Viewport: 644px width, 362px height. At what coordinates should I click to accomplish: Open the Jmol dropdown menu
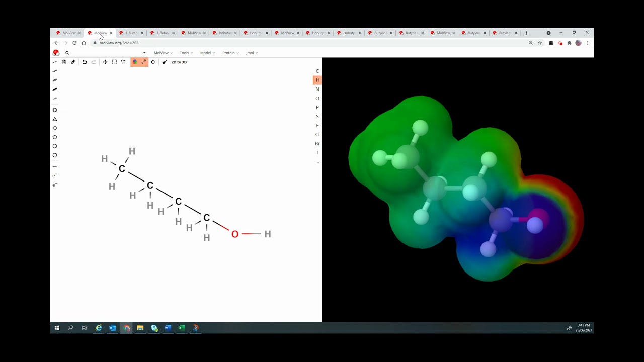coord(252,53)
